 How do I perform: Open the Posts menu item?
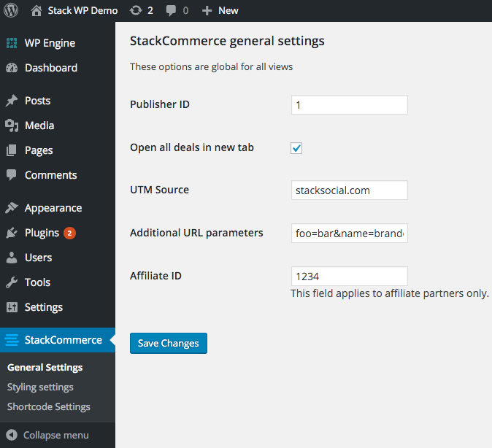(x=38, y=101)
